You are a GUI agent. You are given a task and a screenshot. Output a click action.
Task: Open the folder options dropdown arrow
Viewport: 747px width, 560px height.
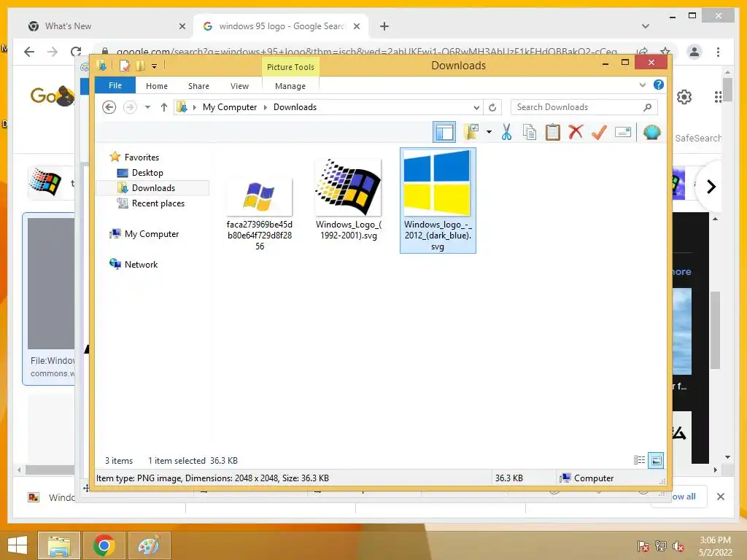click(x=489, y=132)
